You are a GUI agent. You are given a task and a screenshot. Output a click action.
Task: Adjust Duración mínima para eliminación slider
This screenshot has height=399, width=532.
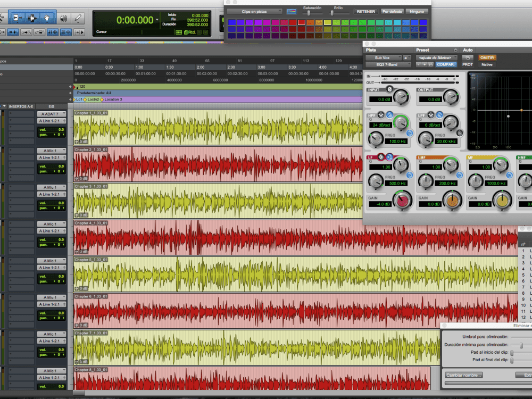pyautogui.click(x=521, y=345)
